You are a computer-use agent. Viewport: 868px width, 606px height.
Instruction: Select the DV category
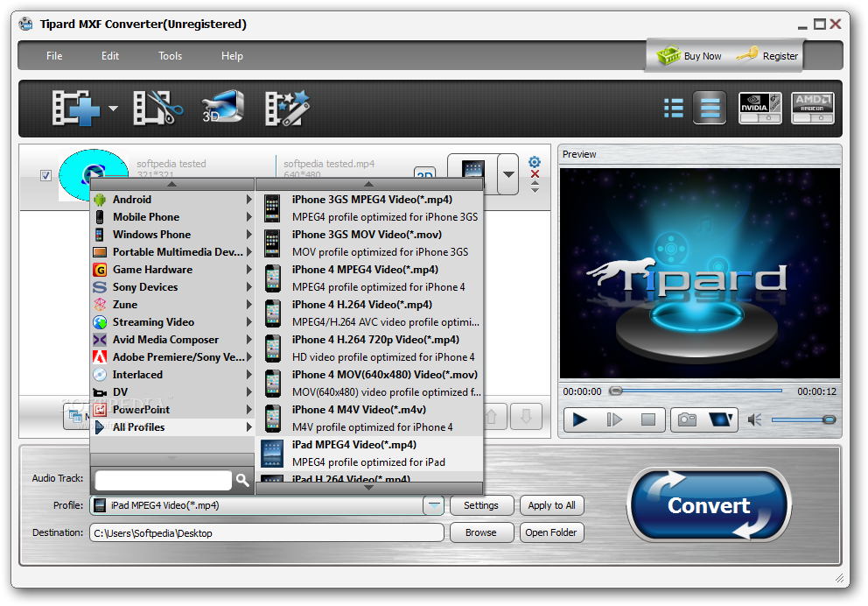click(171, 392)
